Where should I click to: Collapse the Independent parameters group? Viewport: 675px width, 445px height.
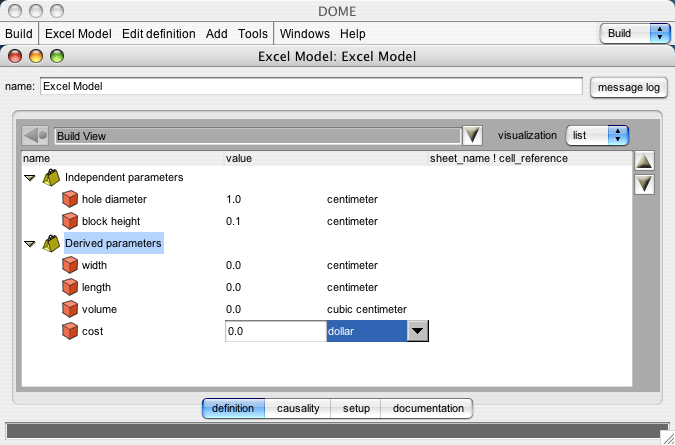[30, 178]
